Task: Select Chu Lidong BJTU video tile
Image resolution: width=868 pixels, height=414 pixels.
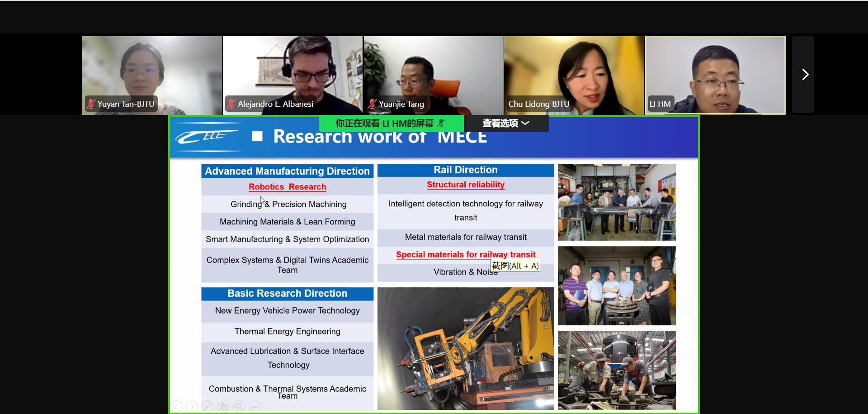Action: [574, 75]
